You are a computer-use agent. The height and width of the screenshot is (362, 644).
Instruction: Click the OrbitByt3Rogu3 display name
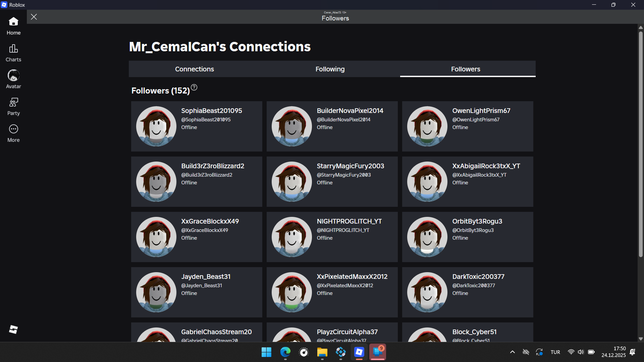(477, 221)
